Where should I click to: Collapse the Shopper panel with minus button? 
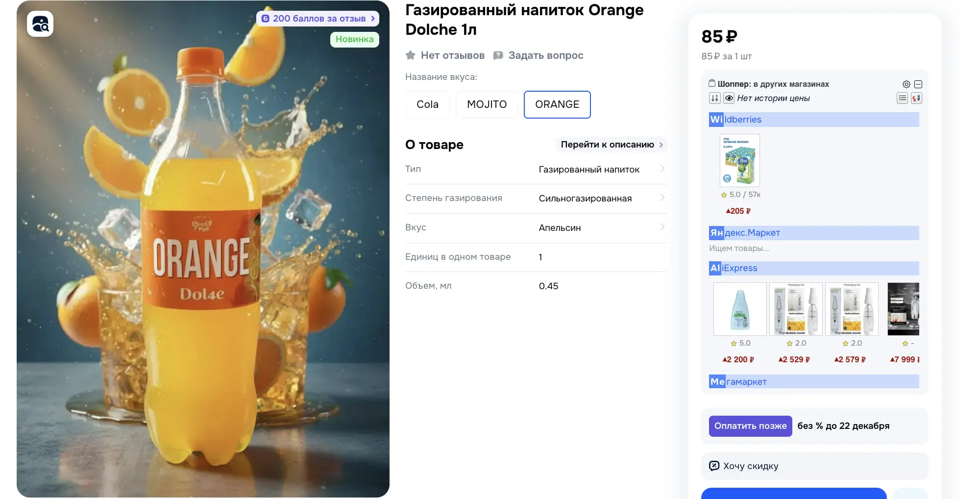(918, 84)
